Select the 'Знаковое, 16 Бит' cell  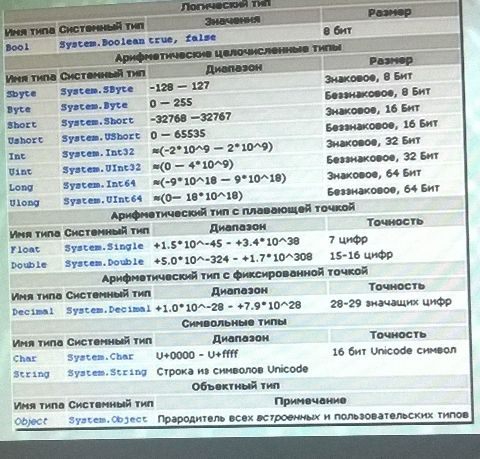click(372, 110)
